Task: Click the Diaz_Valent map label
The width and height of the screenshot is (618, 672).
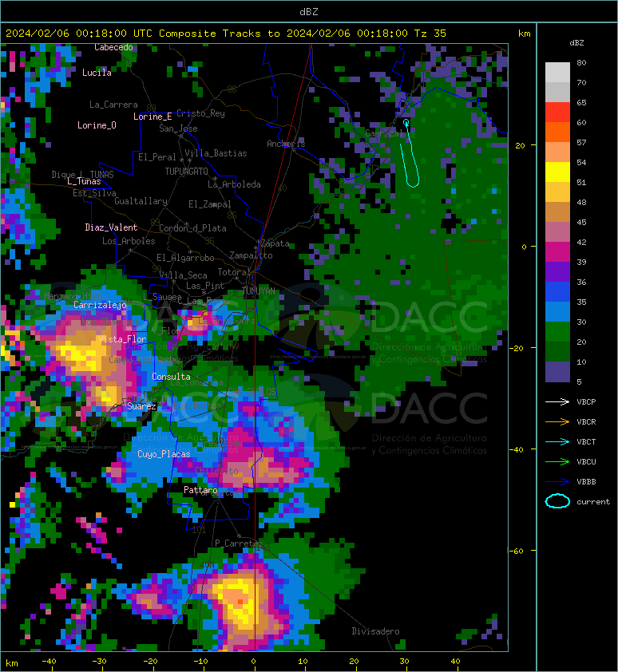Action: coord(111,227)
